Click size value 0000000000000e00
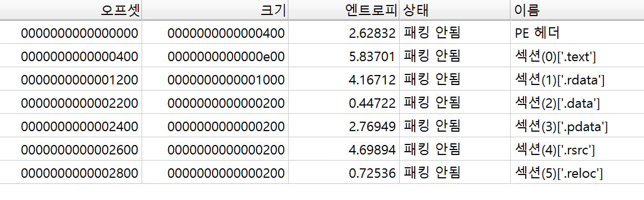The width and height of the screenshot is (644, 200). click(x=226, y=57)
